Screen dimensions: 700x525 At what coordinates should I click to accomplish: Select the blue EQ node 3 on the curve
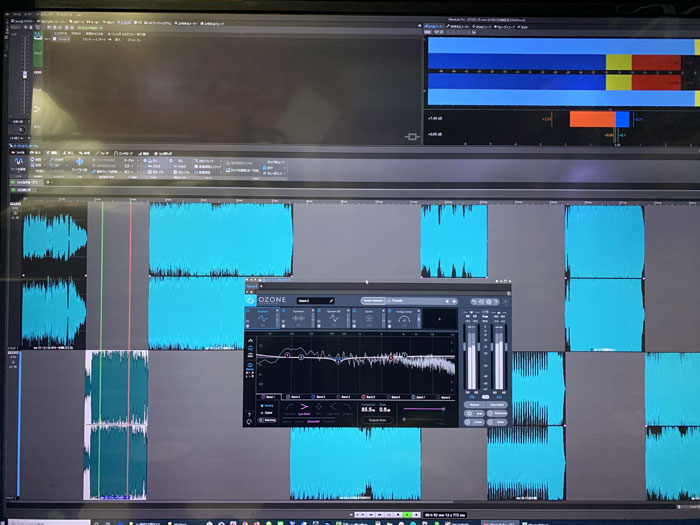click(338, 362)
